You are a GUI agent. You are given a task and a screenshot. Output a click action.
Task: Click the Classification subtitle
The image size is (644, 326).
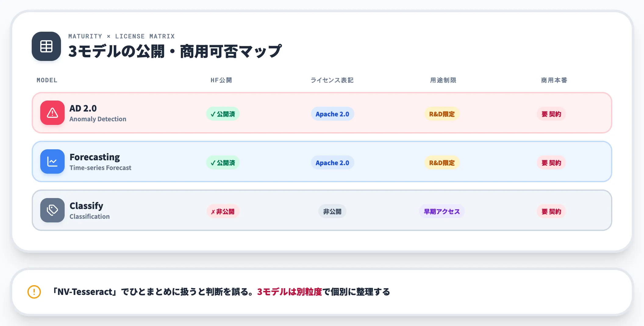[x=90, y=216]
